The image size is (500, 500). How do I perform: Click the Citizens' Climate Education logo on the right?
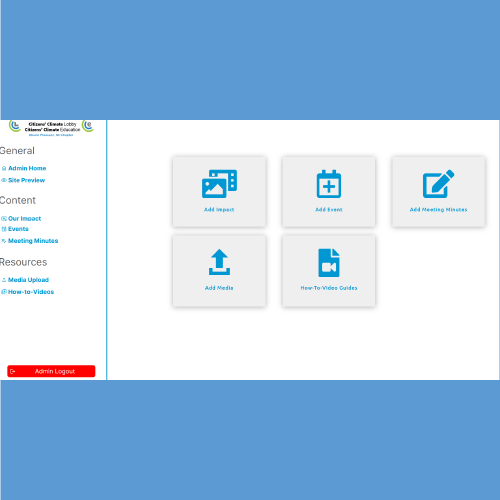point(88,126)
